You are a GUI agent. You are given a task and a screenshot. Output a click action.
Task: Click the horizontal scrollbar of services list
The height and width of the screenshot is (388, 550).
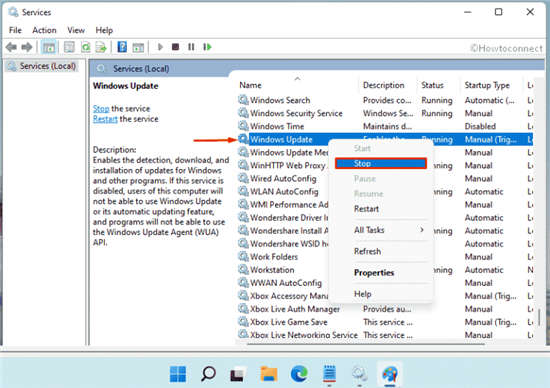click(367, 344)
